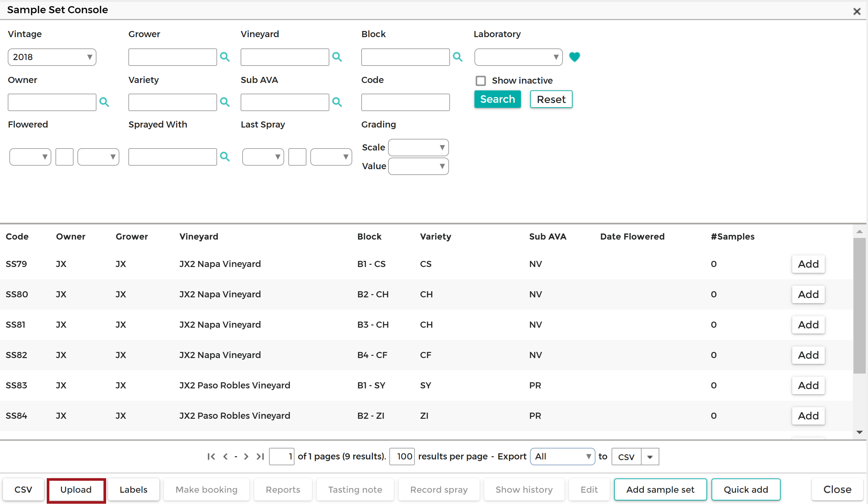The image size is (868, 504).
Task: Open the Laboratory dropdown
Action: click(518, 57)
